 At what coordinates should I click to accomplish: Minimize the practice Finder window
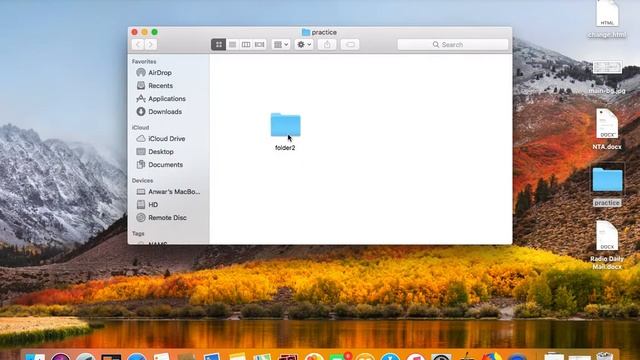tap(144, 32)
